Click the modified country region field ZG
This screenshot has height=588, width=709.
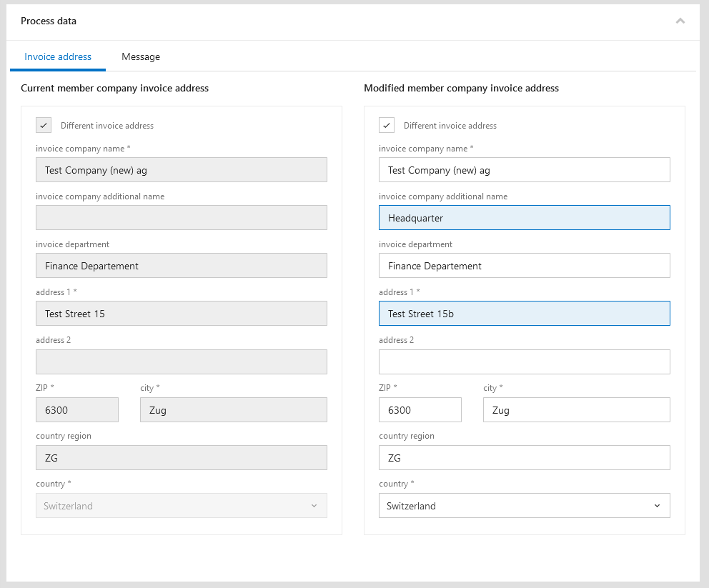[x=524, y=458]
